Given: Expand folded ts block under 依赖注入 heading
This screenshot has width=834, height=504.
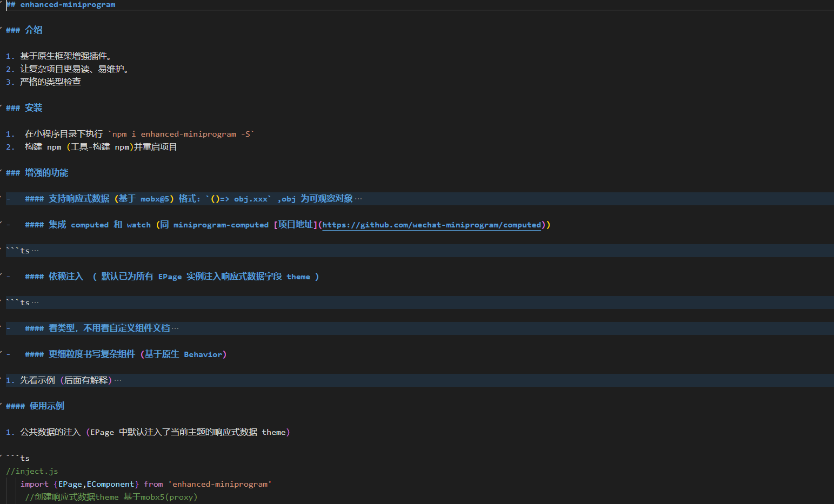Looking at the screenshot, I should click(35, 303).
